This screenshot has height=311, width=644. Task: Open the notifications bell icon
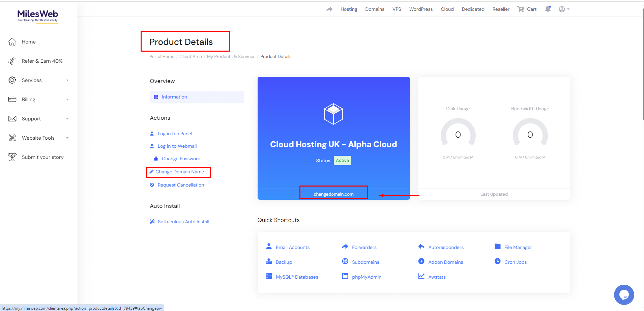pos(548,9)
